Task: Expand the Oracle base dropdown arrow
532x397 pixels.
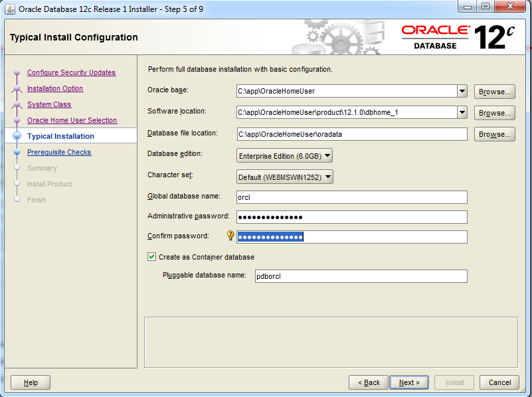Action: (x=462, y=91)
